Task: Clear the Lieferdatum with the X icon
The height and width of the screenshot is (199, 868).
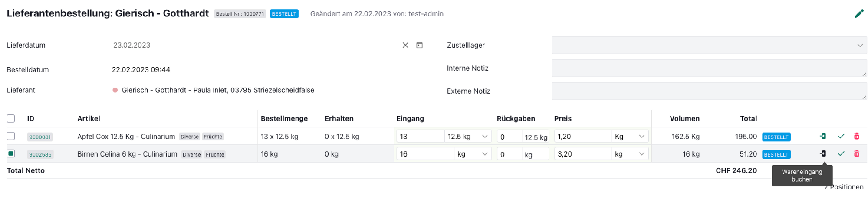Action: coord(405,45)
